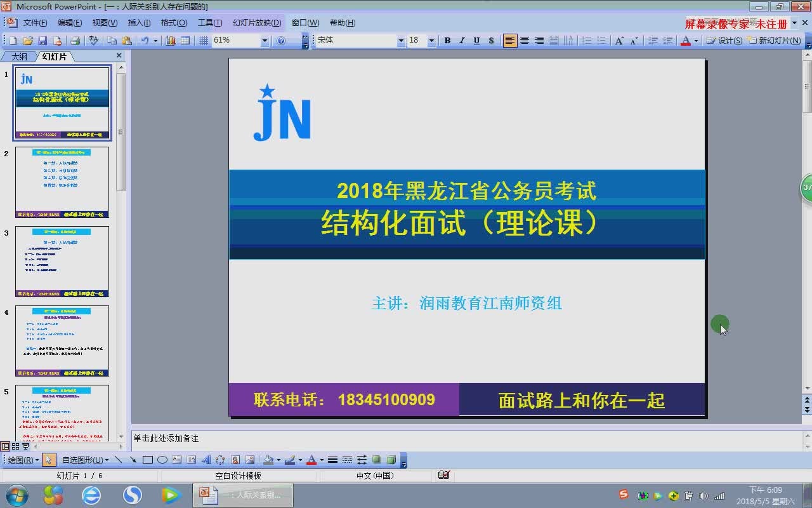
Task: Open the 幻灯片放映(D) menu
Action: coord(257,23)
